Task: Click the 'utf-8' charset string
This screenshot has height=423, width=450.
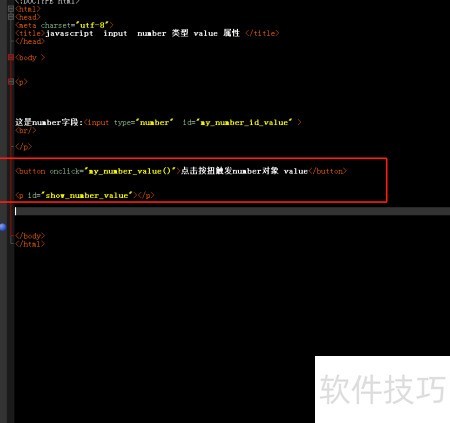Action: (92, 25)
